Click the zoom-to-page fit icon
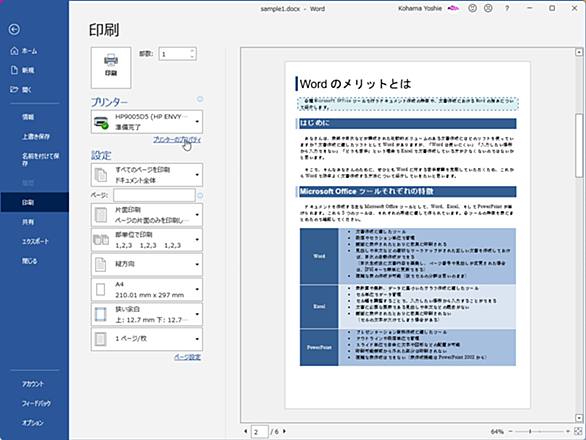 (x=578, y=431)
